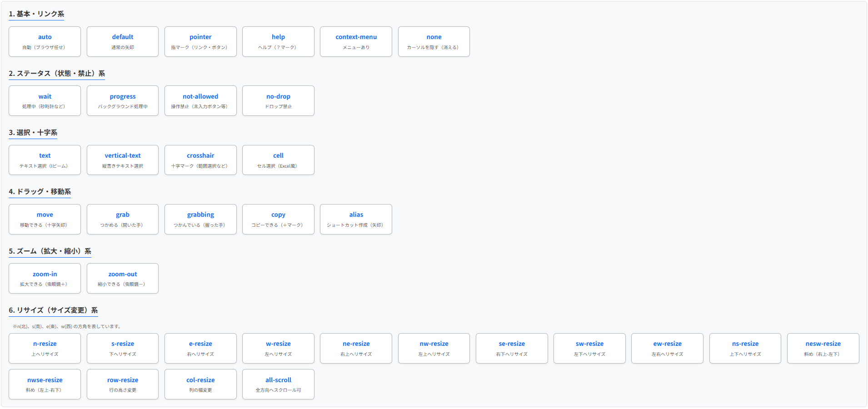This screenshot has height=409, width=868.
Task: Click the help cursor card
Action: 278,41
